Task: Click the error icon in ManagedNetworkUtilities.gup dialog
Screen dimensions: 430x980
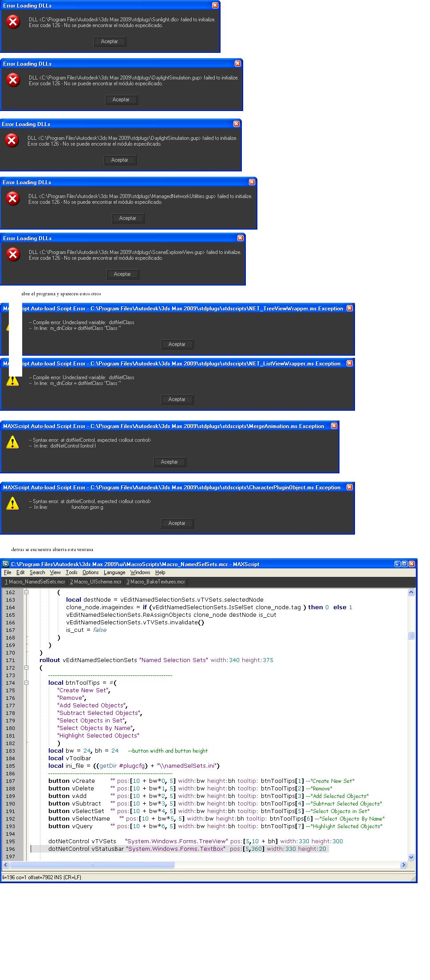Action: [13, 198]
